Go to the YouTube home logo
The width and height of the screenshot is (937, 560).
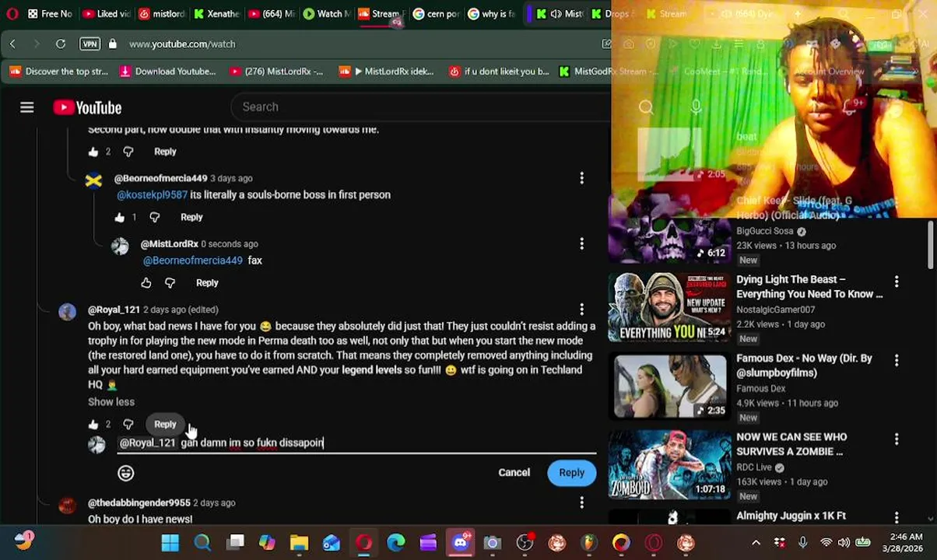coord(87,107)
